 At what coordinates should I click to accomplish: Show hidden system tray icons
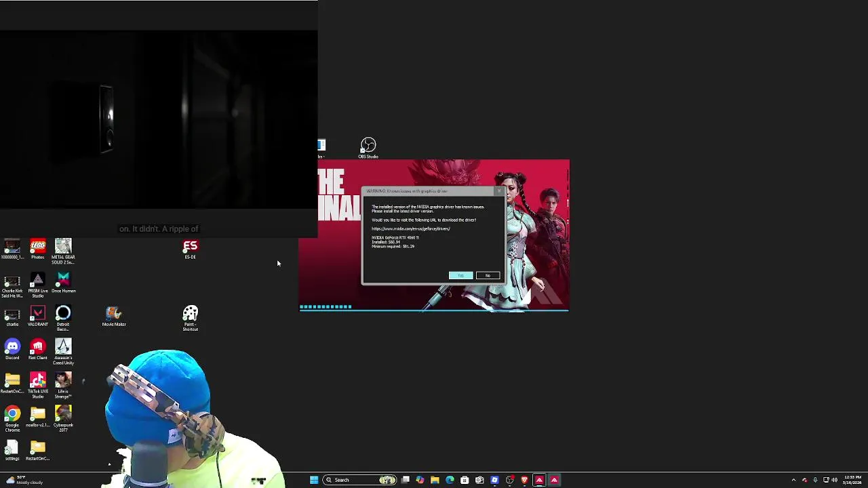(793, 480)
